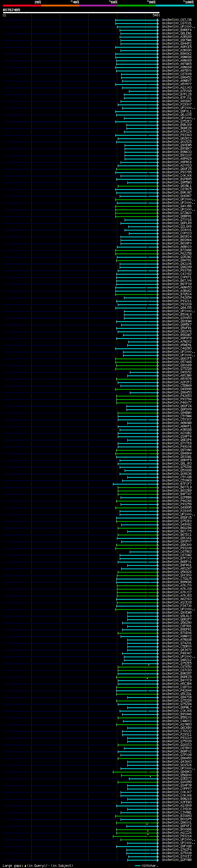Select the UniRef100_A9PCE5 label
The width and height of the screenshot is (197, 868).
coord(177,47)
